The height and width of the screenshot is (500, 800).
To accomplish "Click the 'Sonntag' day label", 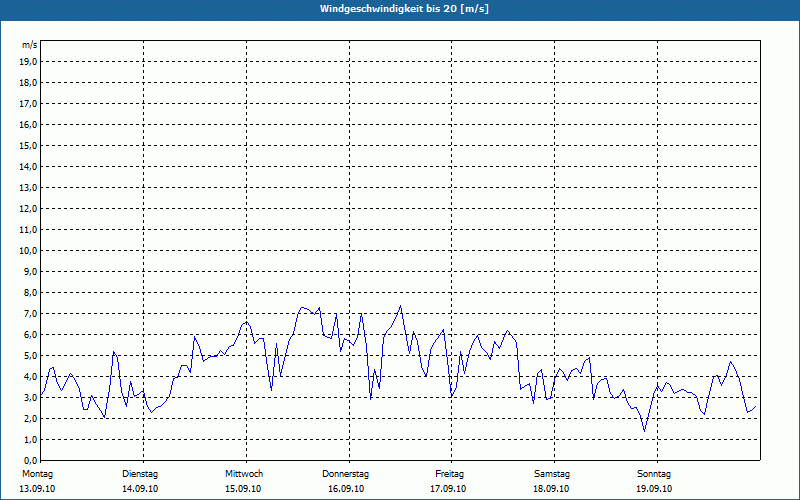I will pos(654,474).
